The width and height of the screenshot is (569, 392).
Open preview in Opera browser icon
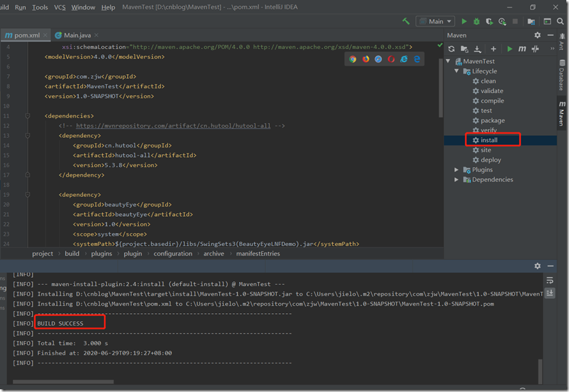(391, 59)
